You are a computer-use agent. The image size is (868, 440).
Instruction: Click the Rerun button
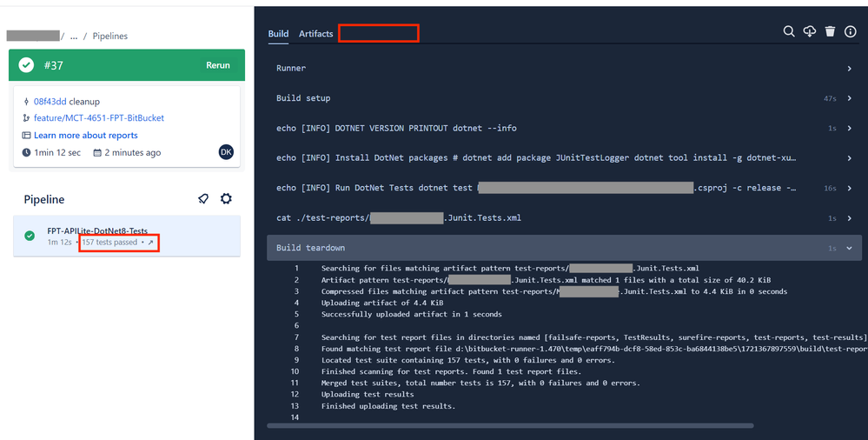[218, 65]
